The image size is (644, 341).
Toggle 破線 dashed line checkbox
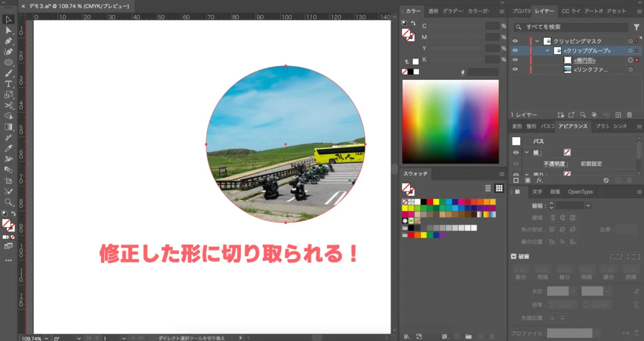pyautogui.click(x=513, y=256)
